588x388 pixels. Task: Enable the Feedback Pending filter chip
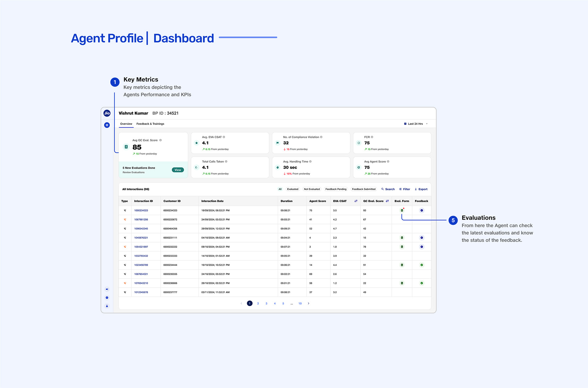pyautogui.click(x=336, y=189)
